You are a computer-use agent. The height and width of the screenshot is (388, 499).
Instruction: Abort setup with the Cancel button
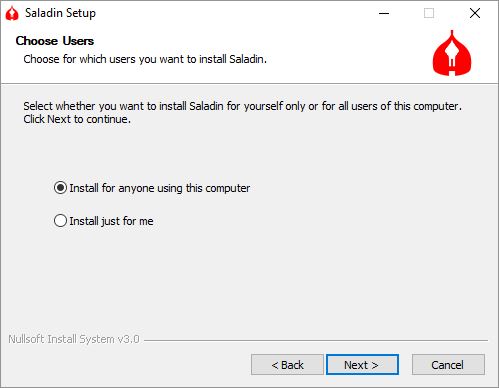(x=448, y=365)
